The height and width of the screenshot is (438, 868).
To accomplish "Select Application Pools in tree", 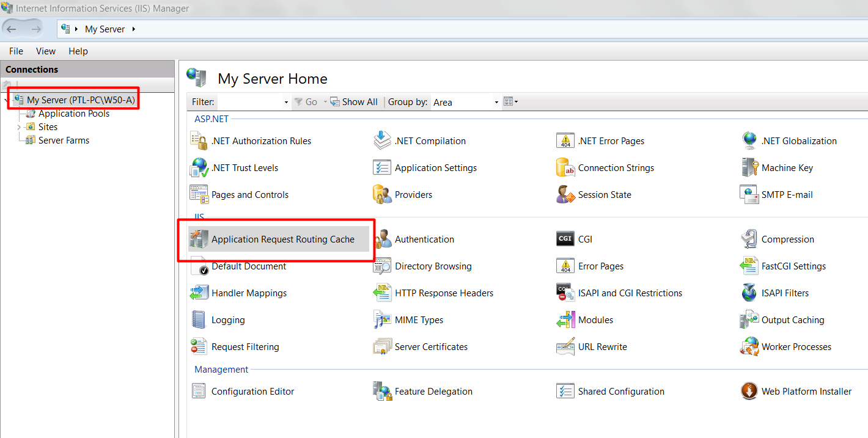I will pos(67,114).
